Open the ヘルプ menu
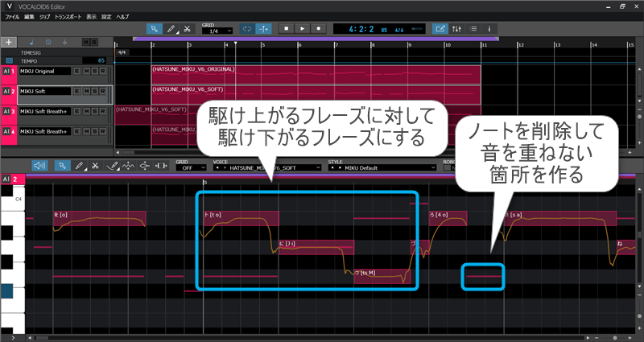This screenshot has width=644, height=342. (x=122, y=17)
